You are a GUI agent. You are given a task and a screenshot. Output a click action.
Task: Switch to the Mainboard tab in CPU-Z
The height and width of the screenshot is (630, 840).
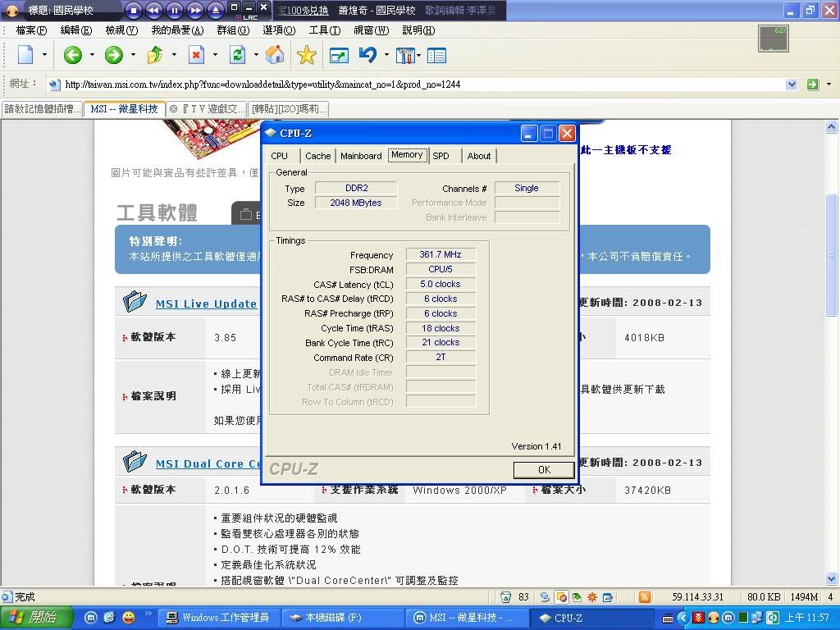(x=361, y=156)
